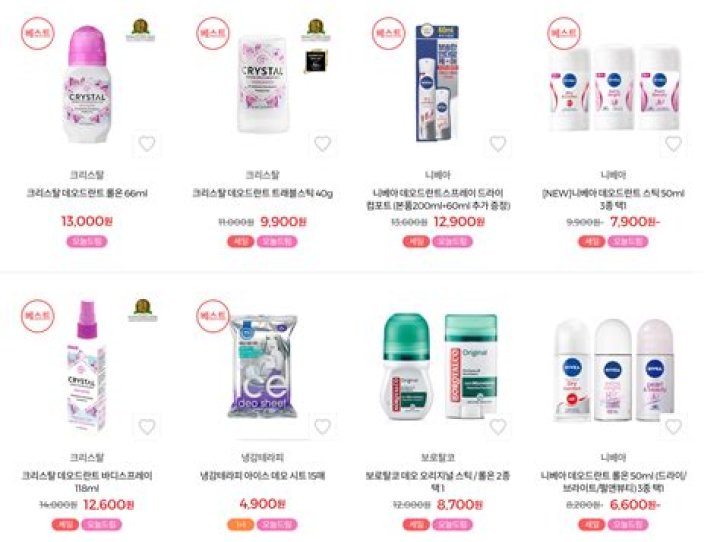Image resolution: width=720 pixels, height=542 pixels.
Task: Open Crystal body spray 118ml title link
Action: click(87, 481)
